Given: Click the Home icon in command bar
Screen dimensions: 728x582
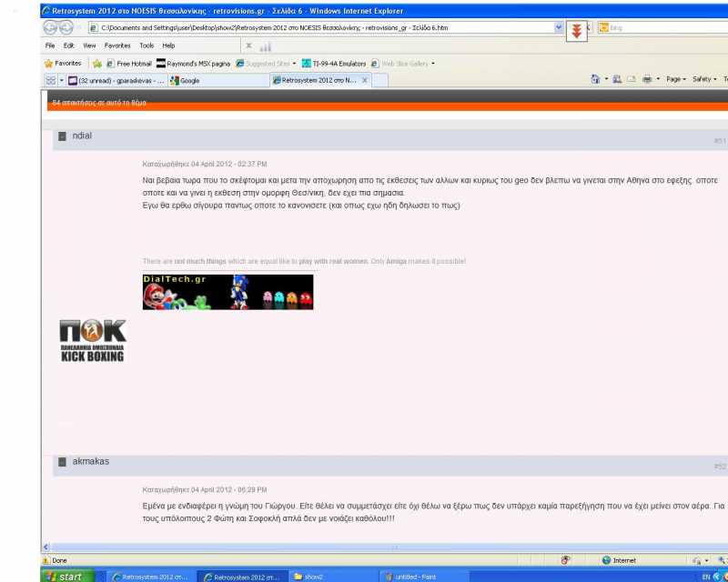Looking at the screenshot, I should [x=595, y=80].
